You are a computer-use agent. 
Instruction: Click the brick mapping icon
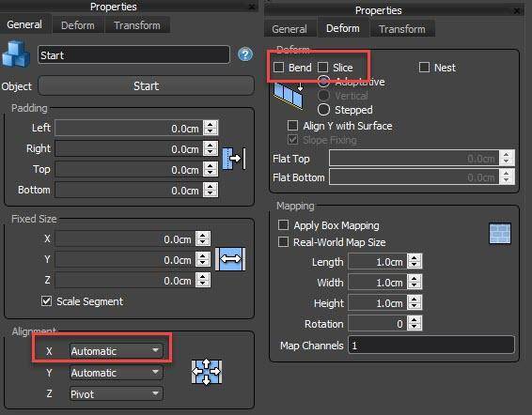click(500, 233)
